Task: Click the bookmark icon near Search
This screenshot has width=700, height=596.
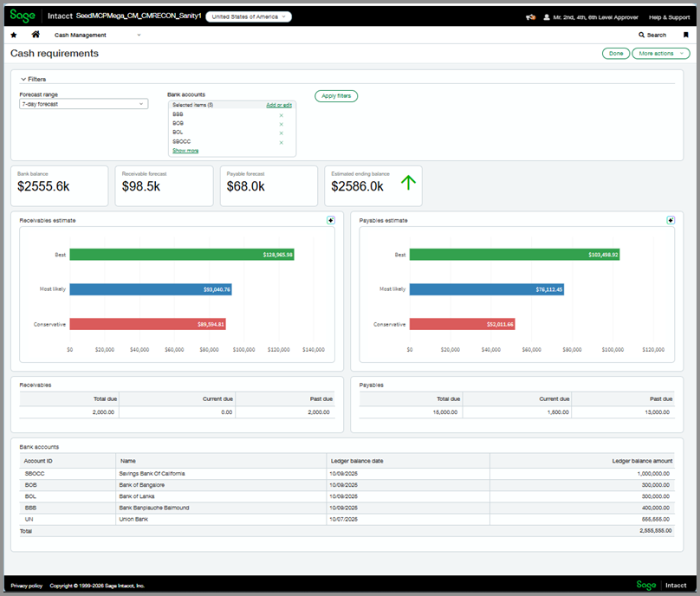Action: [x=685, y=35]
